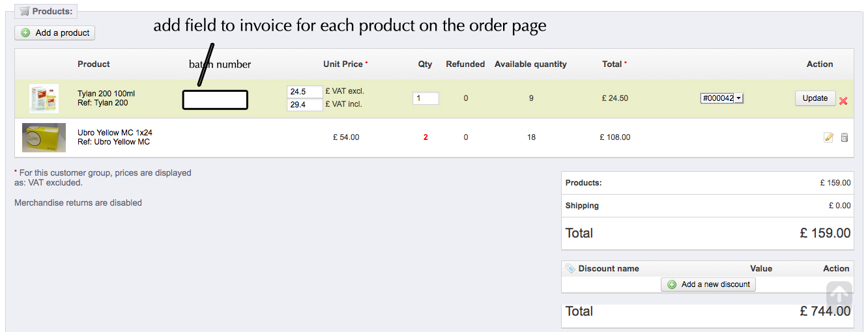Click the Add a new discount button
The width and height of the screenshot is (868, 332).
[x=708, y=284]
